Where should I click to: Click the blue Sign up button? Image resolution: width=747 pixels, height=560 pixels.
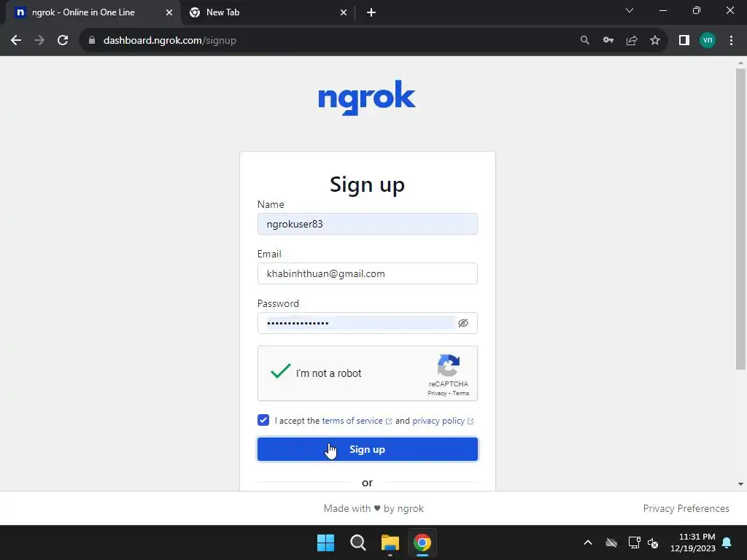point(368,449)
